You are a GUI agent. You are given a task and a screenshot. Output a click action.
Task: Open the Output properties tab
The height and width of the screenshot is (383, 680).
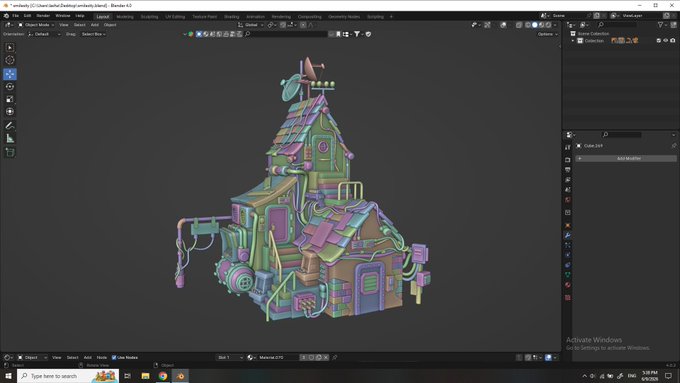(x=568, y=170)
